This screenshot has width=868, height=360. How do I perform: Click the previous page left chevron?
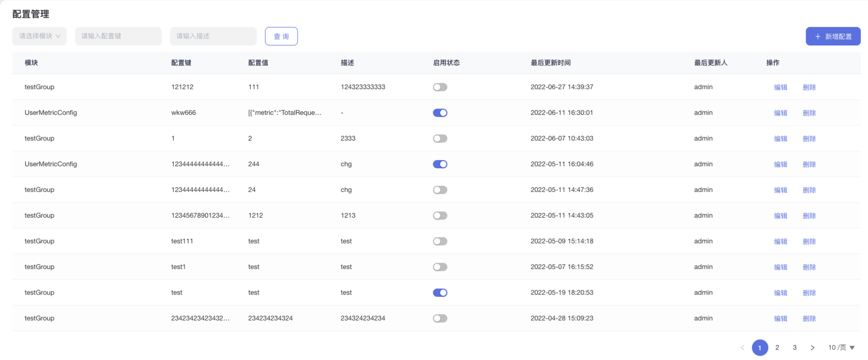tap(742, 347)
